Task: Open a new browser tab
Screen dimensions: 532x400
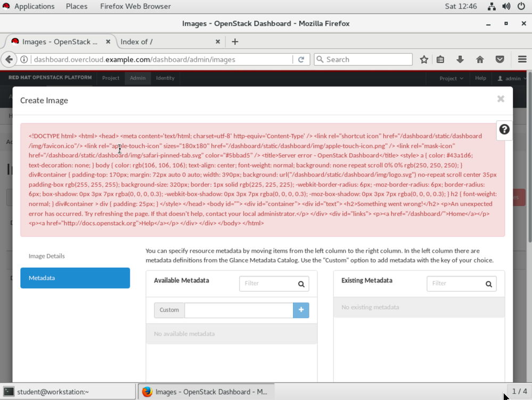Action: [235, 41]
